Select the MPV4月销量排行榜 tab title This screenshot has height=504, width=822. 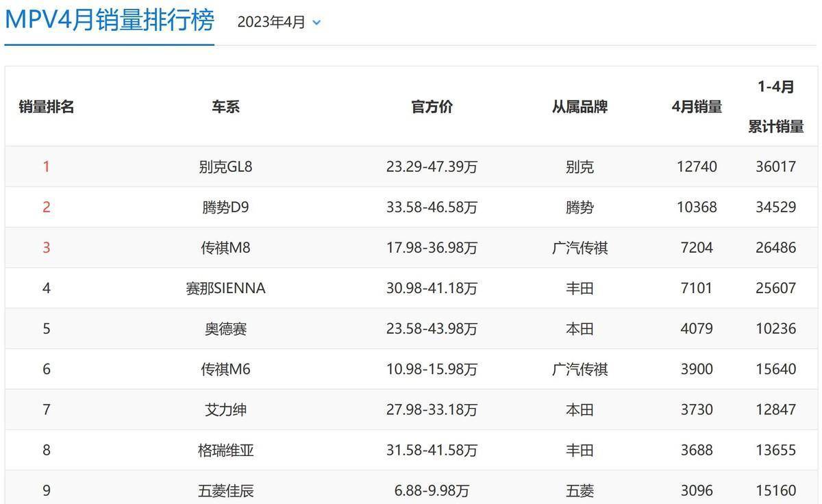(x=110, y=21)
